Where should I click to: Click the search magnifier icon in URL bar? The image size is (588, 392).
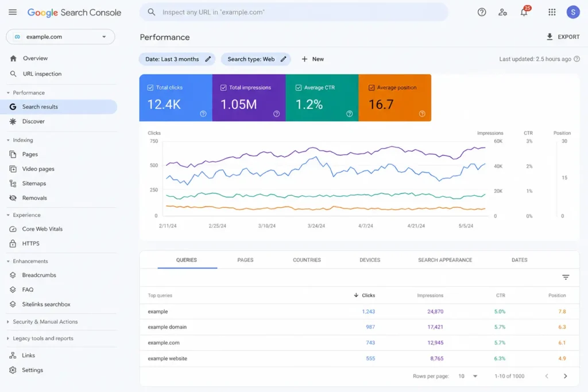(x=152, y=12)
